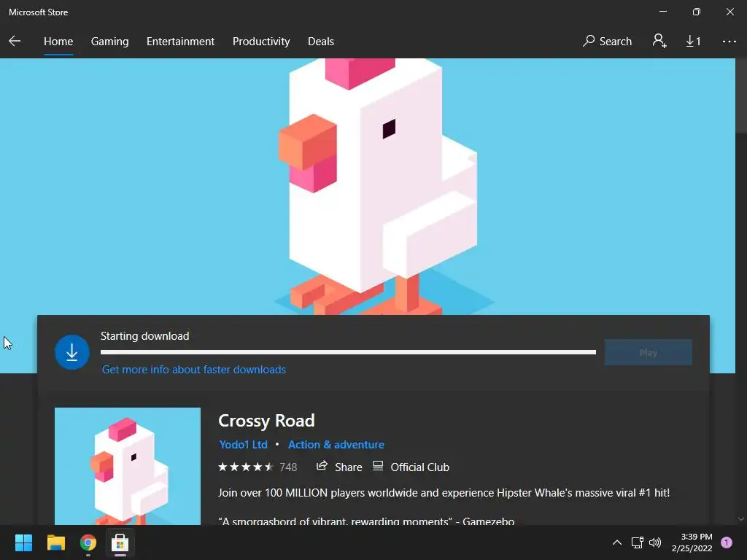Viewport: 747px width, 560px height.
Task: Go back with the back arrow
Action: pyautogui.click(x=15, y=41)
